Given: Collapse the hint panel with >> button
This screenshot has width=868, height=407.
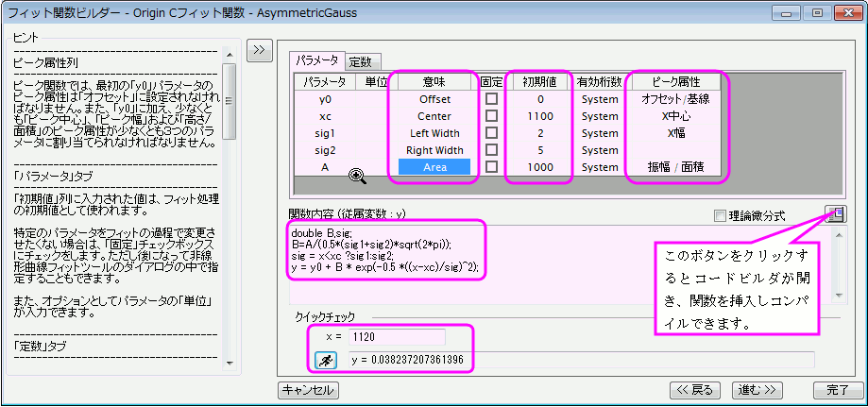Looking at the screenshot, I should 259,50.
